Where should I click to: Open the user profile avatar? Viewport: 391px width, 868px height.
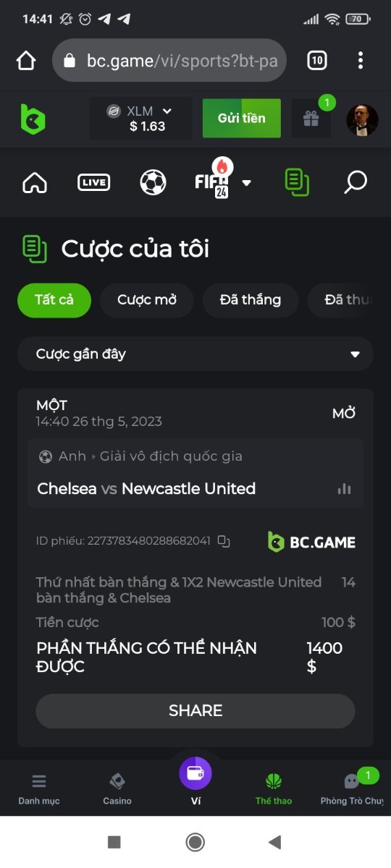pos(363,120)
